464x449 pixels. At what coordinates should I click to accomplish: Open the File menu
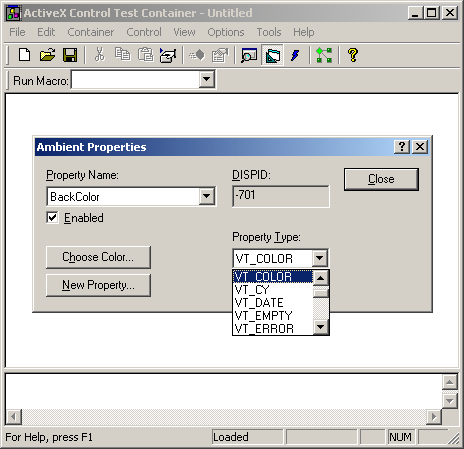point(17,32)
